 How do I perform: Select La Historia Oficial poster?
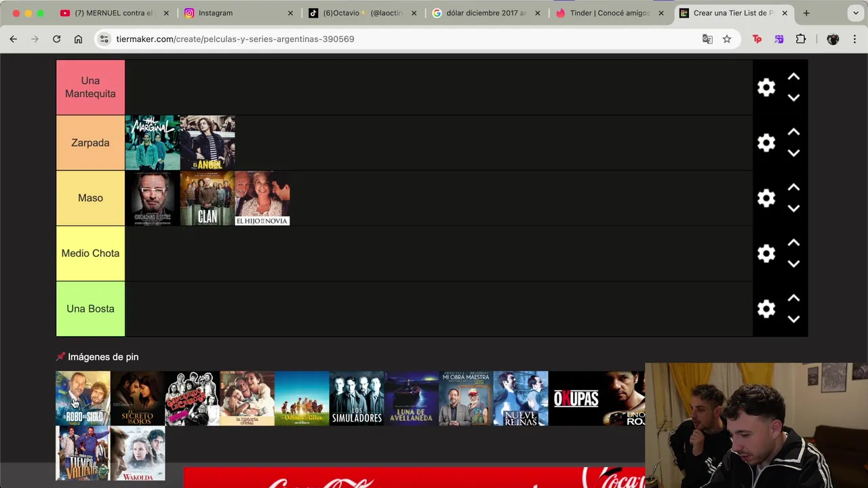247,399
